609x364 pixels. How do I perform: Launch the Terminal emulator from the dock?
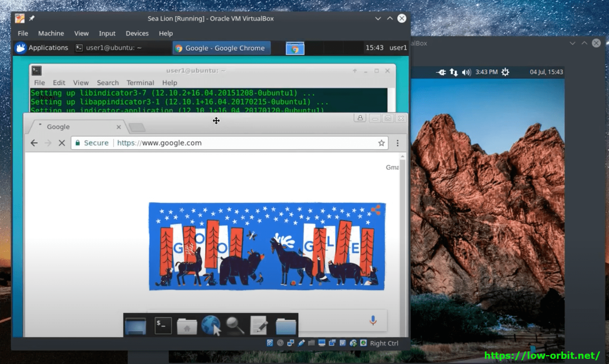163,326
